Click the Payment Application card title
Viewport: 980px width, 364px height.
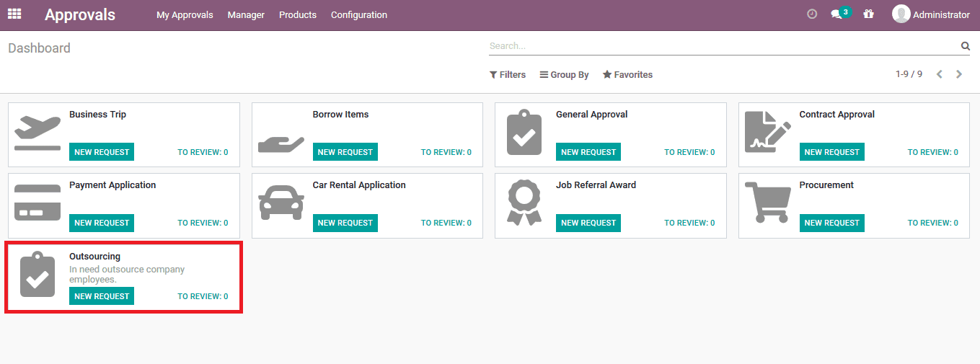tap(112, 185)
